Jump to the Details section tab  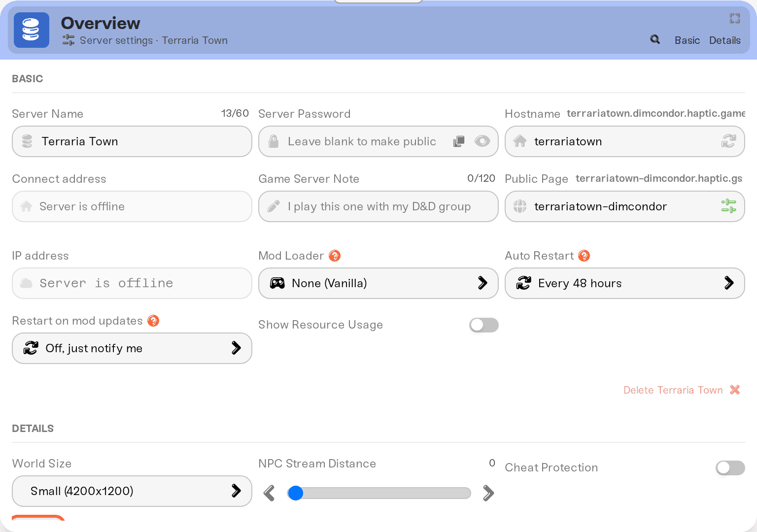click(724, 40)
